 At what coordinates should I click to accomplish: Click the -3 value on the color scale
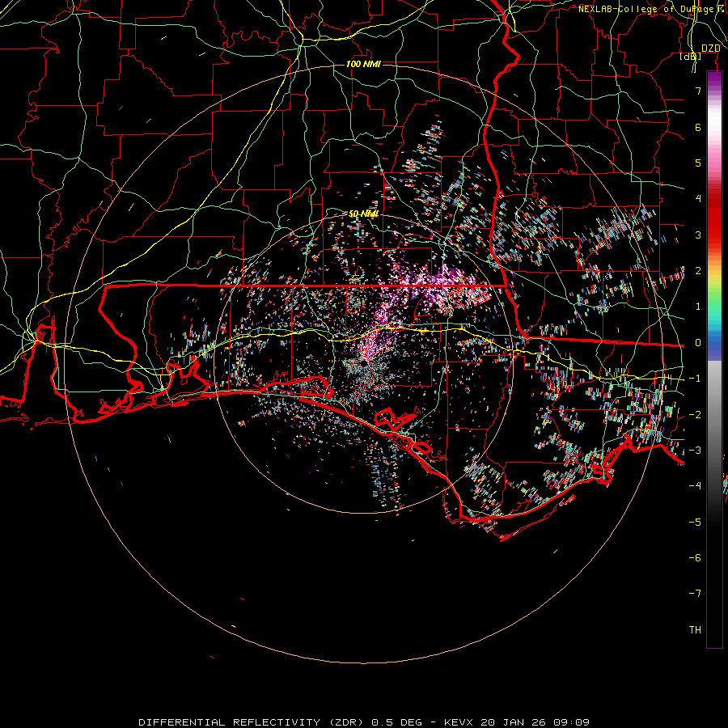click(695, 451)
